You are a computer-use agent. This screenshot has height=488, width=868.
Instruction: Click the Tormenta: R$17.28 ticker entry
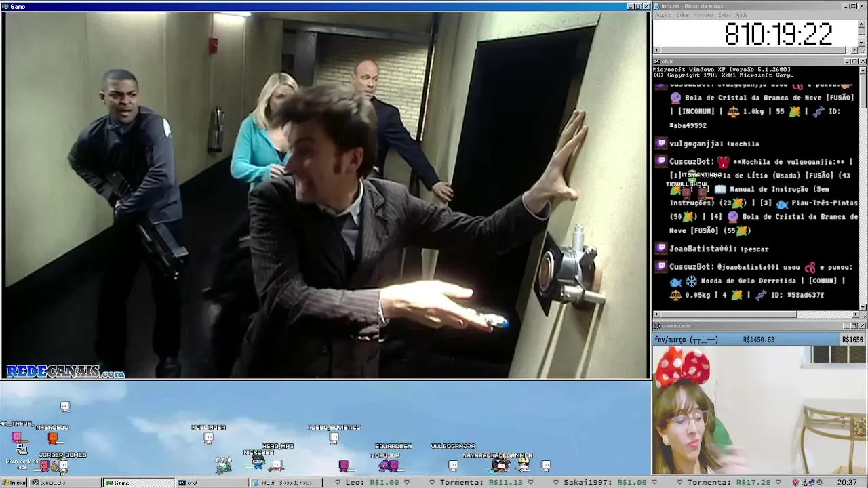point(729,483)
